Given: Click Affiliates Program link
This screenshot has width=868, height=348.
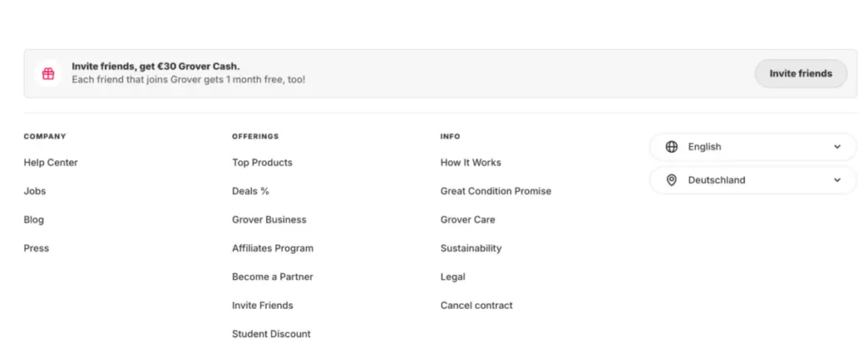Looking at the screenshot, I should [x=272, y=249].
